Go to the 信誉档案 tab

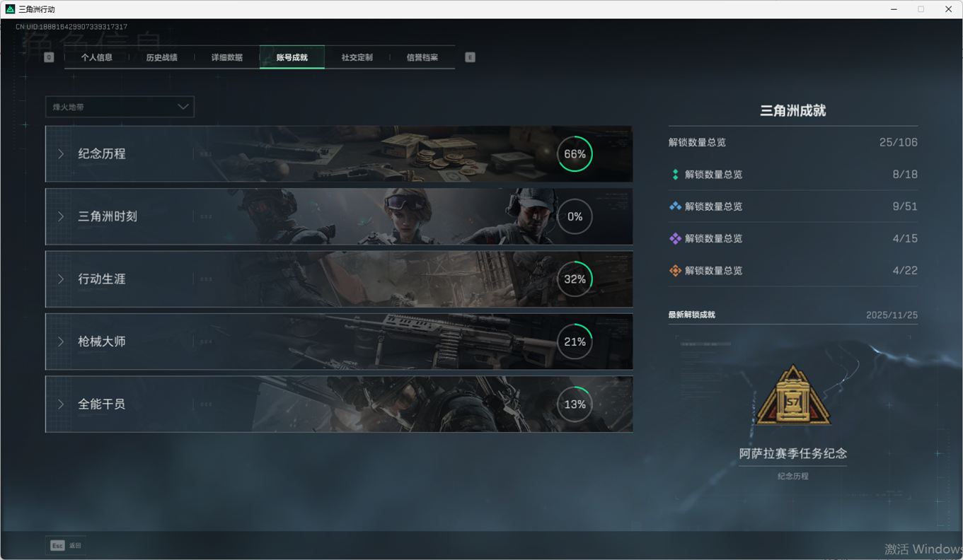click(x=422, y=57)
